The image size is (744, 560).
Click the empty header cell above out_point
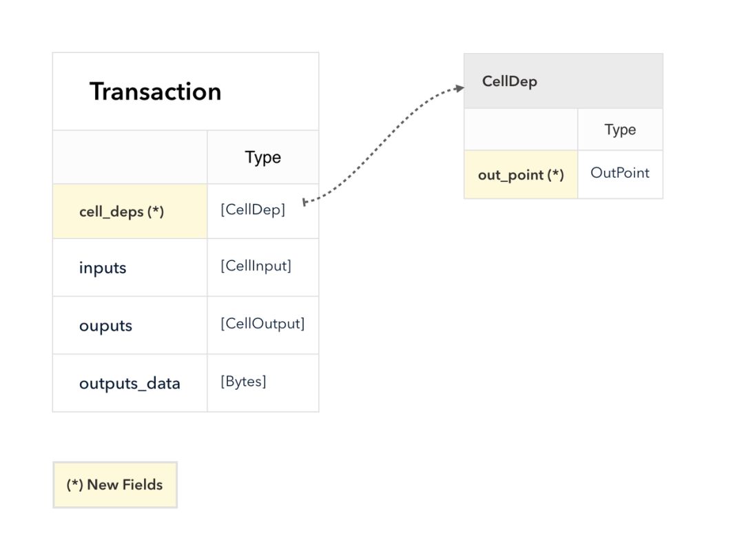[x=521, y=129]
